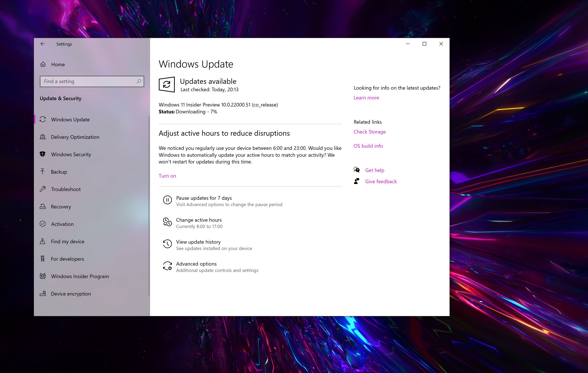Click the Device encryption lock icon
This screenshot has width=588, height=373.
pyautogui.click(x=43, y=294)
